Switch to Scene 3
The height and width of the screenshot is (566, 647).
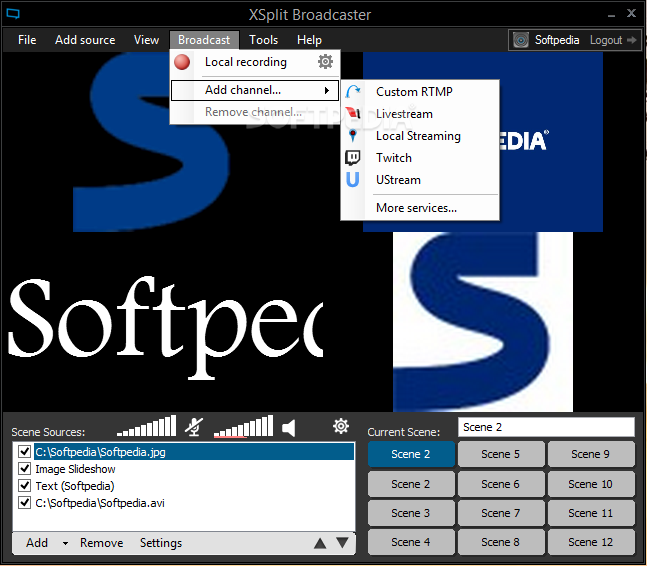[411, 513]
